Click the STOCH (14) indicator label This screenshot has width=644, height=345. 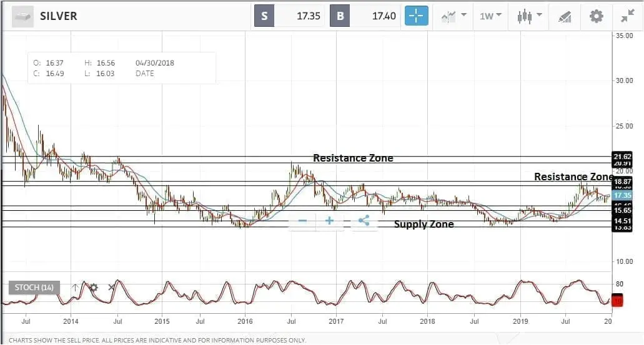point(34,288)
